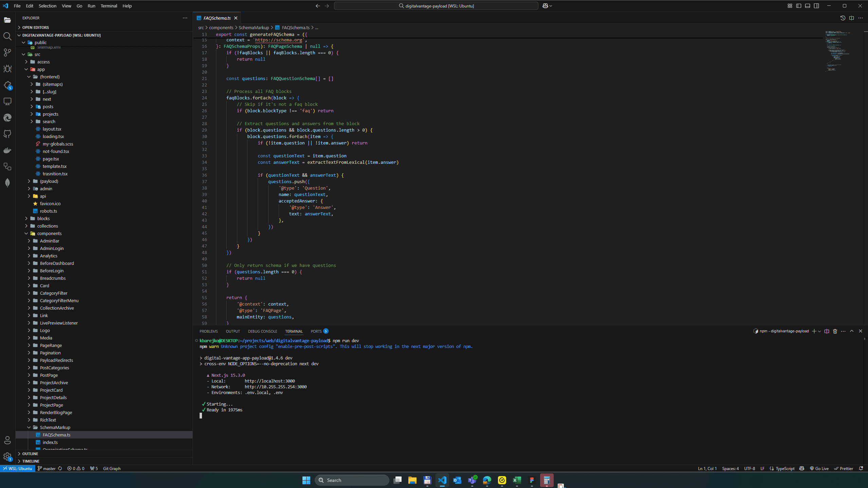
Task: Open the Terminal menu
Action: (108, 6)
